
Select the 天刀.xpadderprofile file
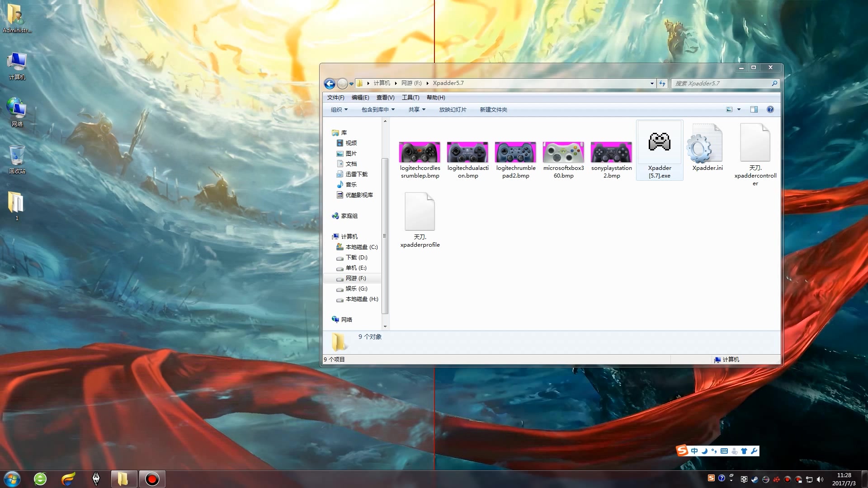click(420, 220)
